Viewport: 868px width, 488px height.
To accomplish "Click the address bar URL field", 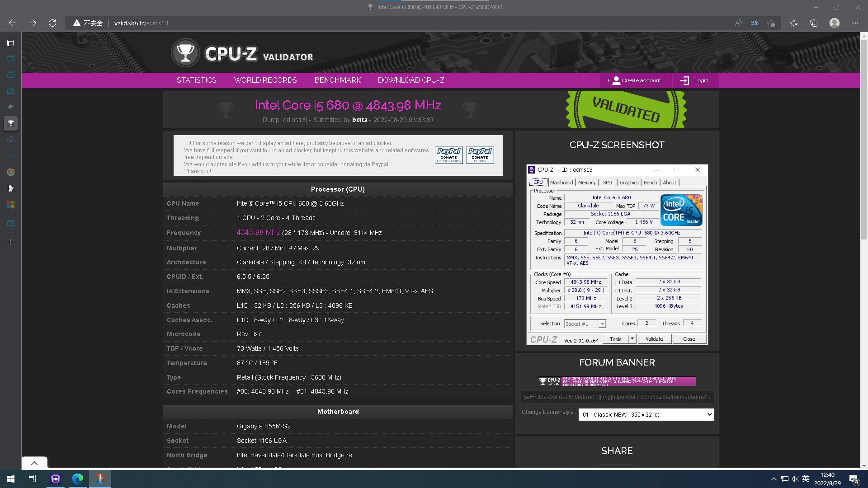I will click(398, 23).
